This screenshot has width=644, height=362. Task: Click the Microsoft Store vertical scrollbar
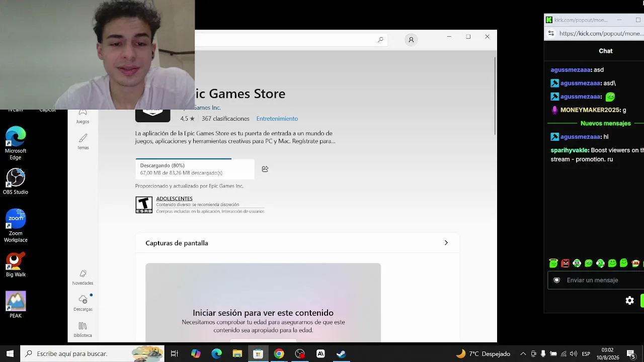click(x=495, y=96)
